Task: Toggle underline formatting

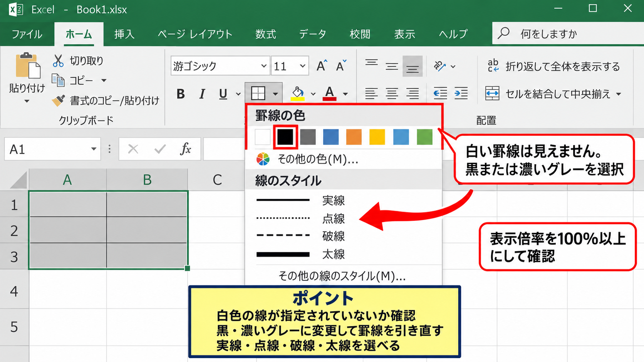Action: coord(223,93)
